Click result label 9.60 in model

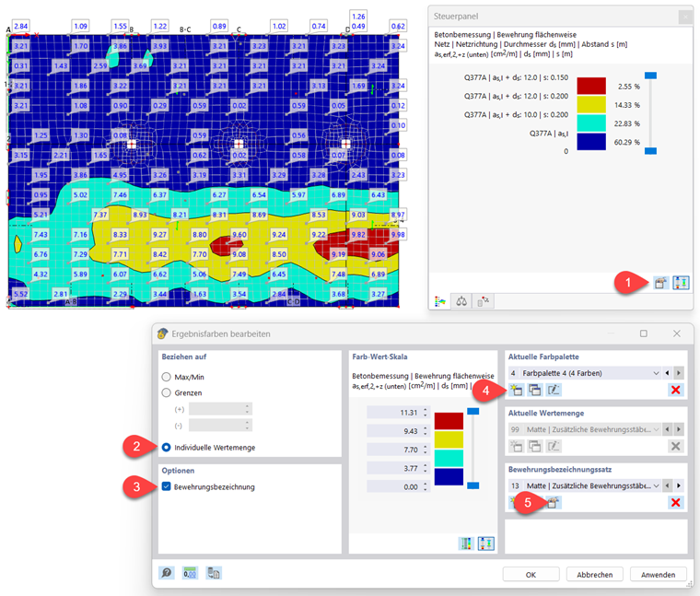pyautogui.click(x=239, y=234)
